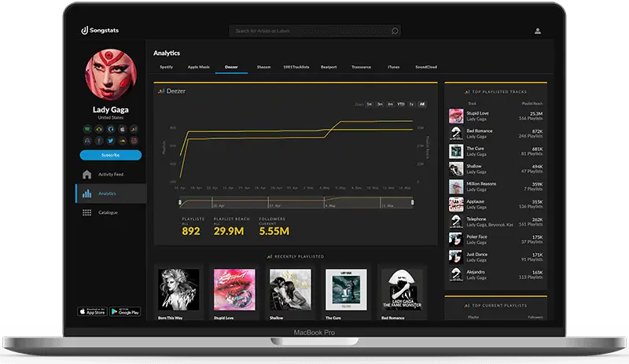Screen dimensions: 629x364
Task: Select 'Bad Romance' in top playlisted tracks
Action: 496,134
